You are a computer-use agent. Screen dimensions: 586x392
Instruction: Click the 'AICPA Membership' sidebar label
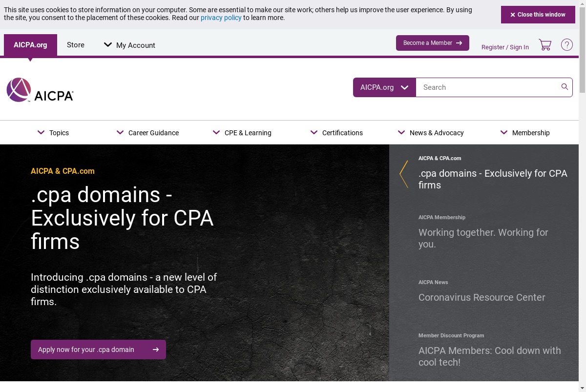[x=442, y=217]
